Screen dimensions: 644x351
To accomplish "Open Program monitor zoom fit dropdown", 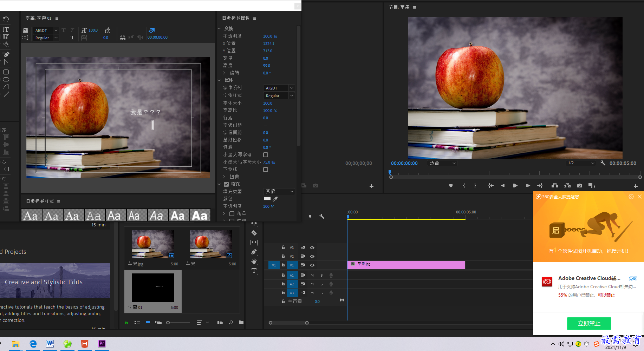I will pyautogui.click(x=442, y=163).
